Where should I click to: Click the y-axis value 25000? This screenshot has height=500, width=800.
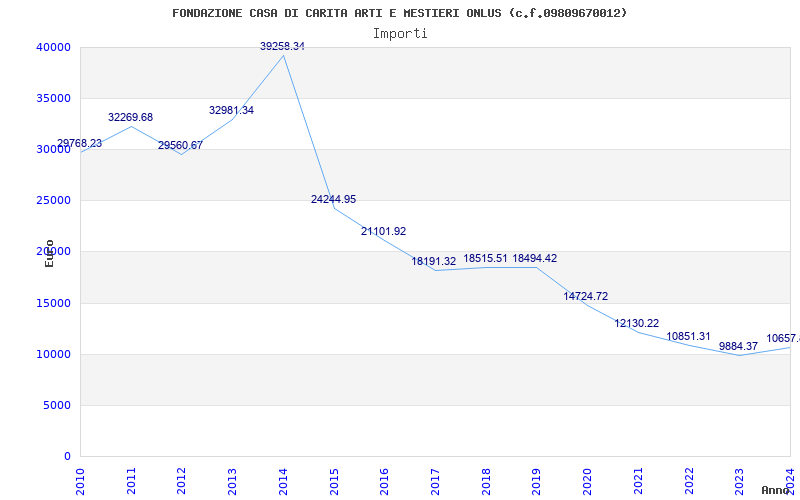[x=53, y=201]
